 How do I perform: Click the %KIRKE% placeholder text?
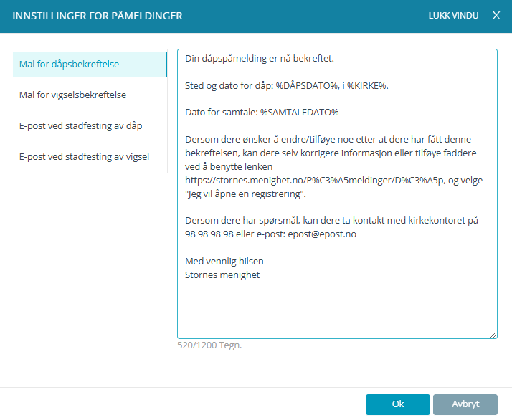pyautogui.click(x=367, y=85)
